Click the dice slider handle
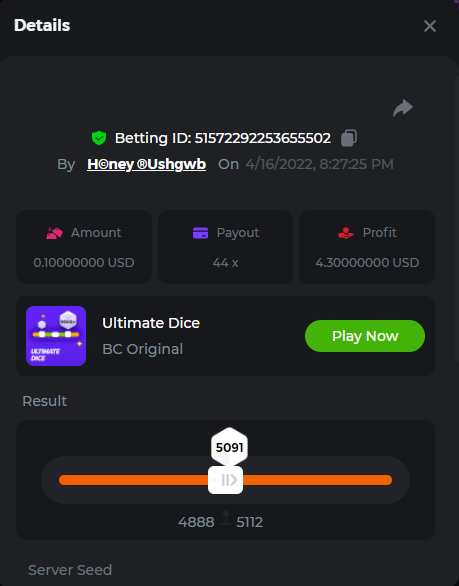The height and width of the screenshot is (586, 459). click(x=225, y=480)
